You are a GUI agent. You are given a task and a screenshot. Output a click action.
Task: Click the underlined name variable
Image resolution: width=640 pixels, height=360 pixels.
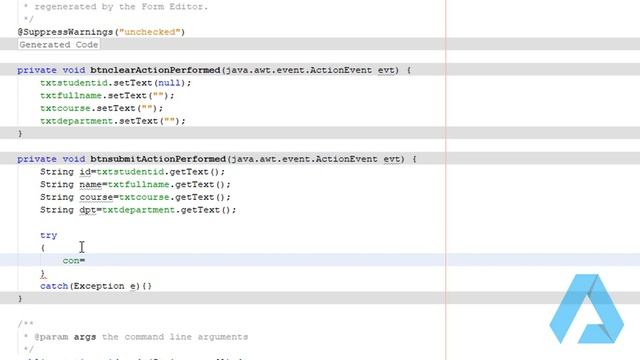[x=90, y=184]
